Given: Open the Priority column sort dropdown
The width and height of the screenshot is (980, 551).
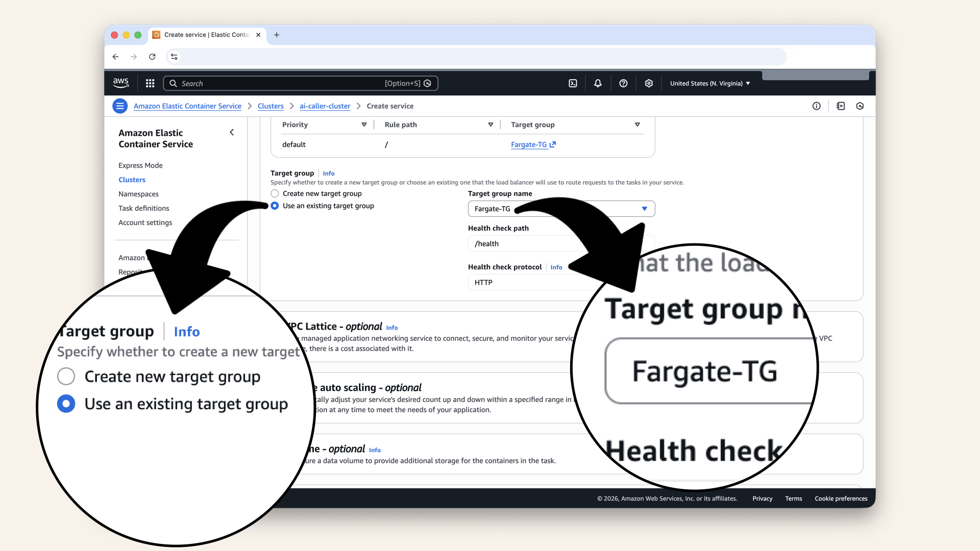Looking at the screenshot, I should (364, 124).
